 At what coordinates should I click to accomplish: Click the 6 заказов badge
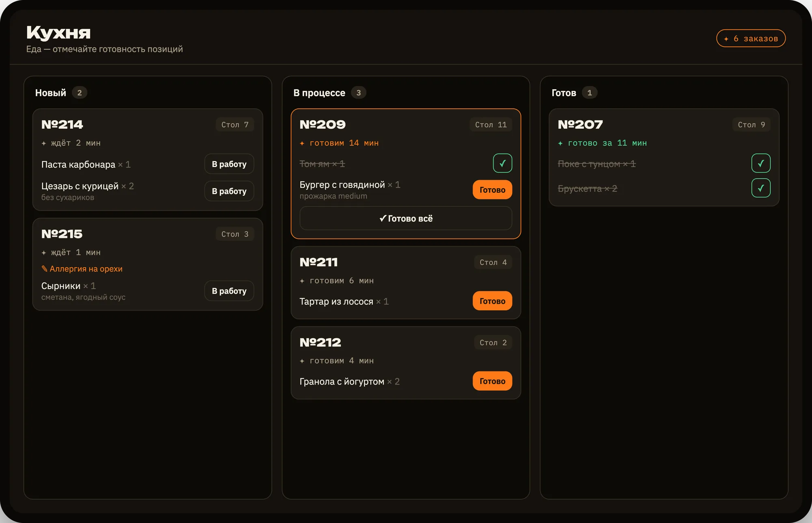[x=751, y=39]
